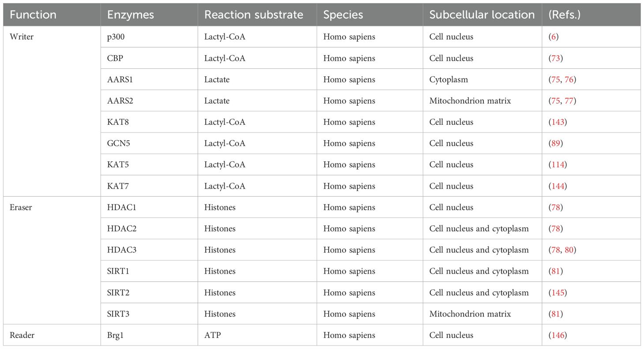The height and width of the screenshot is (349, 644).
Task: Open reference 6 link for p300
Action: [x=553, y=37]
